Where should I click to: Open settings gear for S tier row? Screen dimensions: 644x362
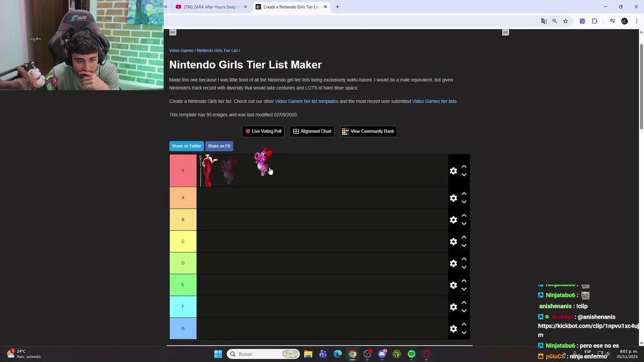point(453,171)
